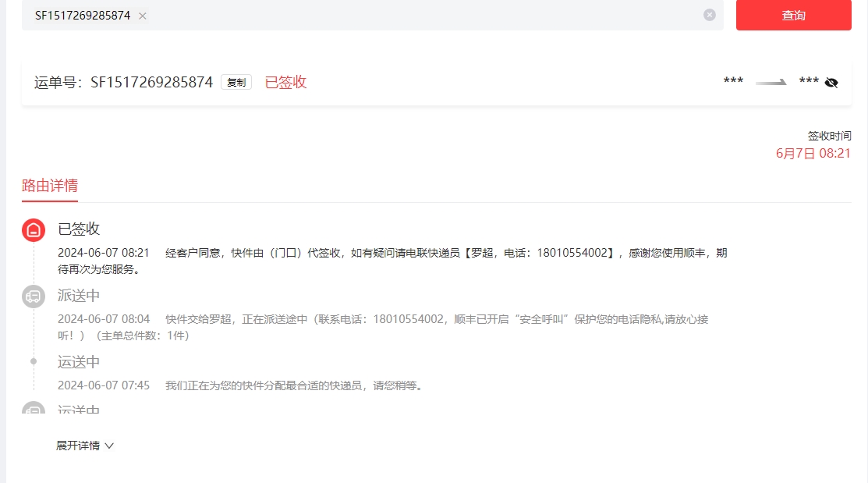The width and height of the screenshot is (868, 483).
Task: Click the timestamp 2024-06-07 07:45
Action: pos(104,385)
